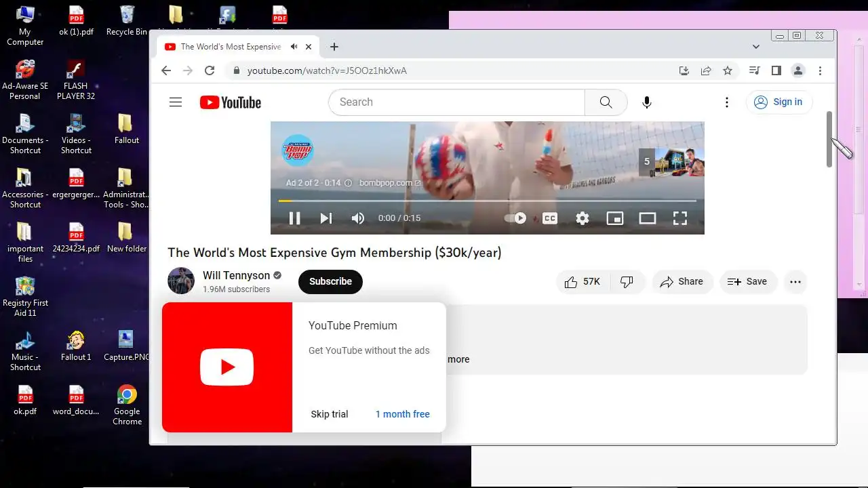Open the Recycle Bin desktop icon
Screen dimensions: 868x488
point(126,21)
